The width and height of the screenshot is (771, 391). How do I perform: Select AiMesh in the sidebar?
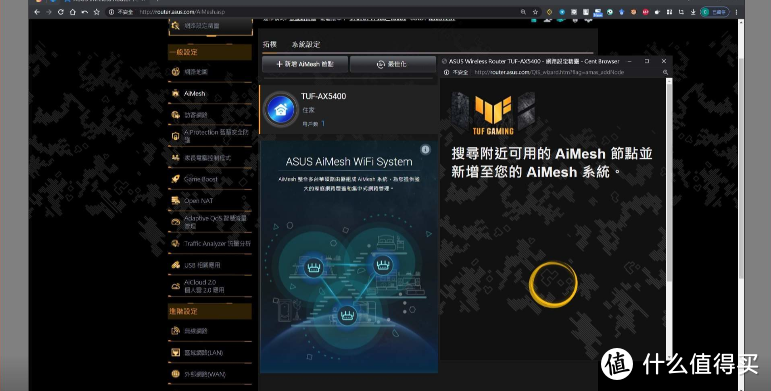point(210,93)
